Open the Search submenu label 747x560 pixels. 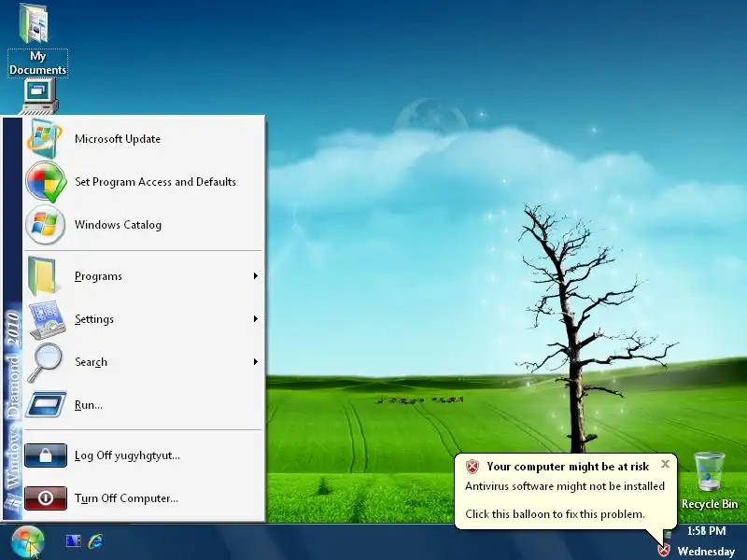(x=91, y=362)
